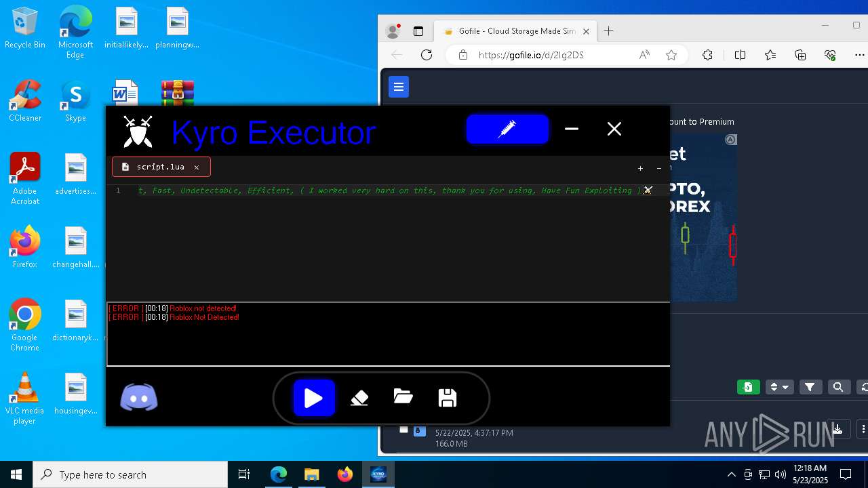Open the Discord link icon in Kyro
This screenshot has height=488, width=868.
[x=139, y=398]
